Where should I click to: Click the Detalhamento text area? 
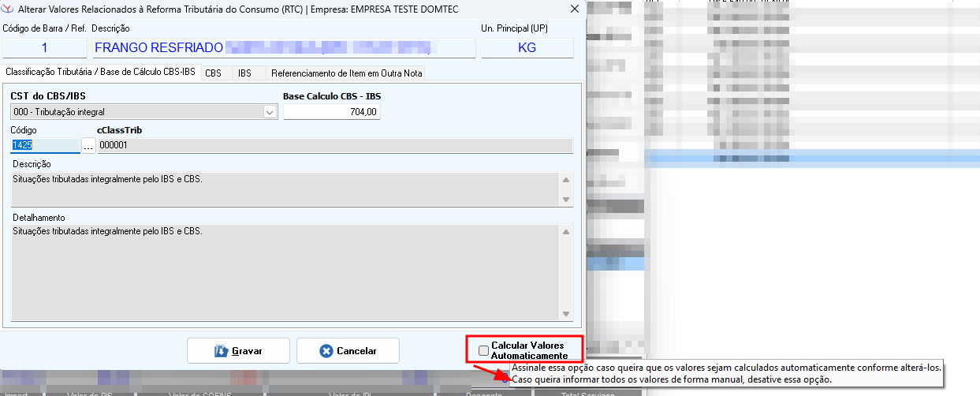(284, 272)
